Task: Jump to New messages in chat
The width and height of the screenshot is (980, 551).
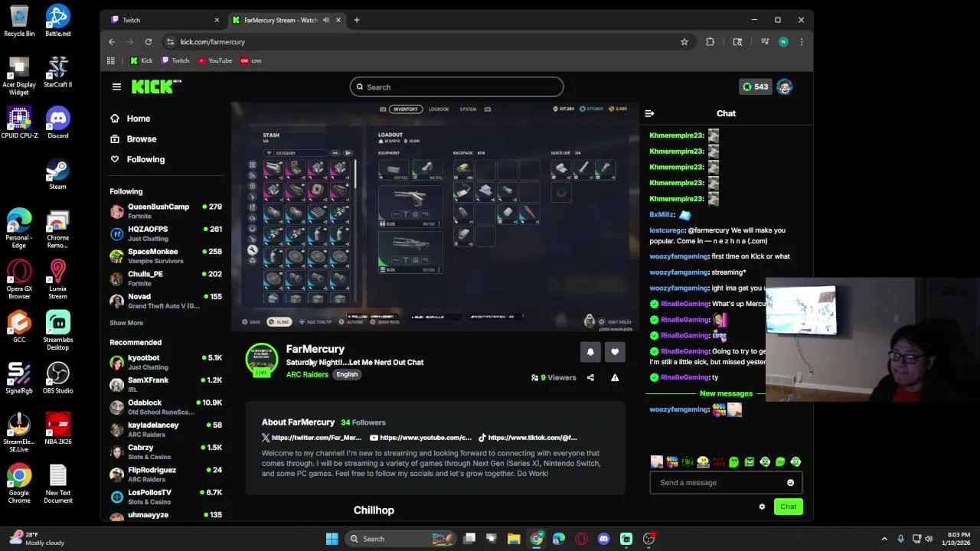Action: tap(726, 393)
